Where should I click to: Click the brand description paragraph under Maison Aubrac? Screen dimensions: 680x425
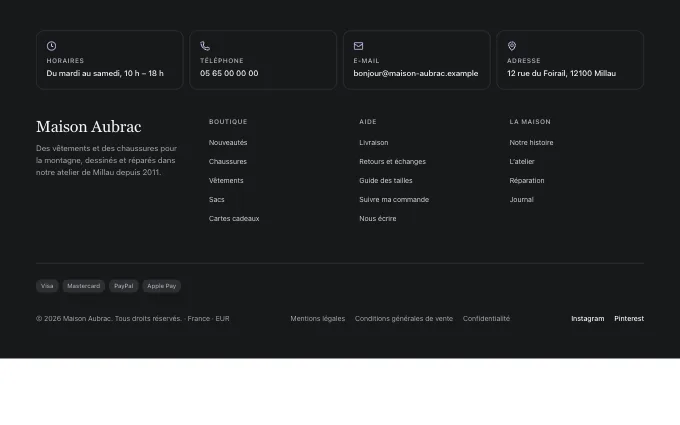tap(106, 160)
